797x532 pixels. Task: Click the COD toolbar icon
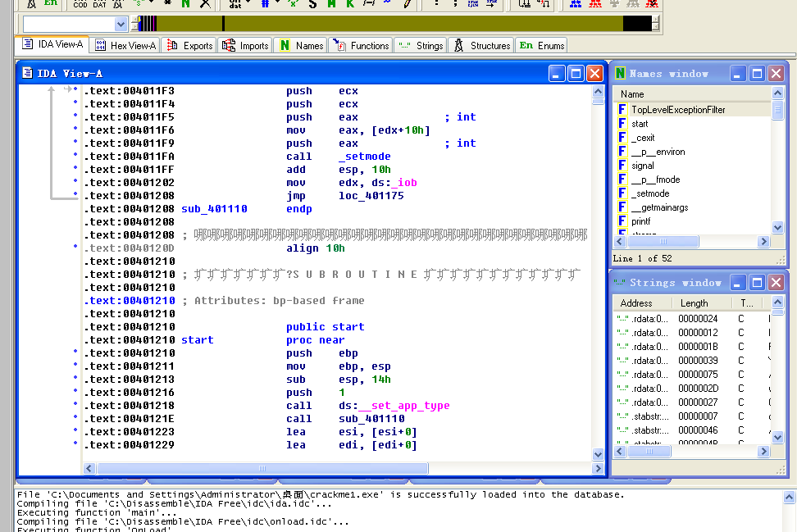(x=80, y=4)
